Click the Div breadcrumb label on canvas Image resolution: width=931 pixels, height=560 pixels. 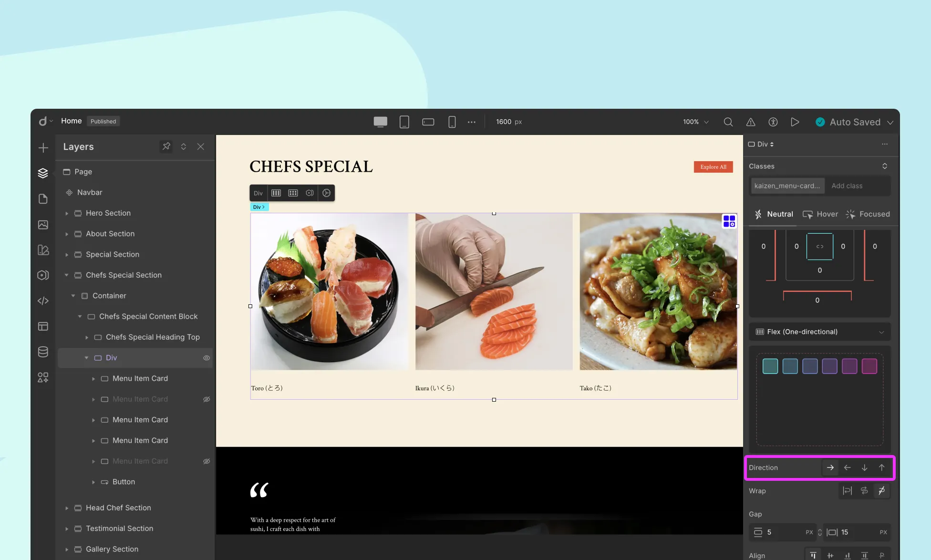point(259,207)
